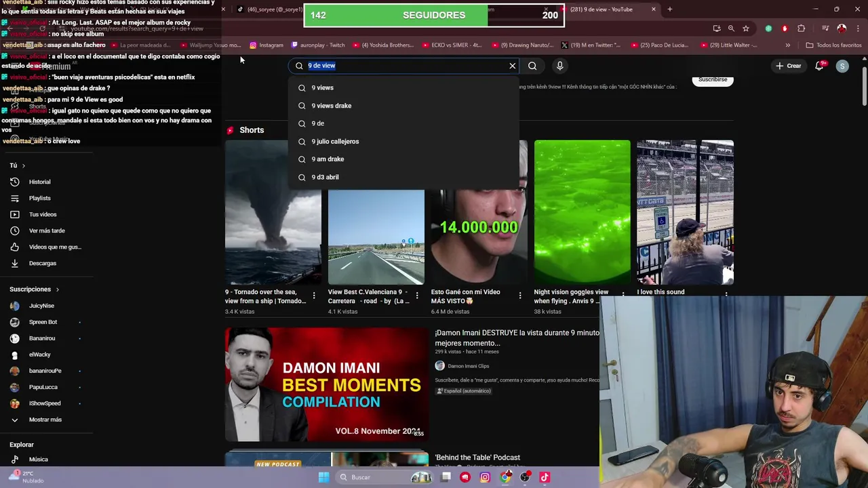Open a new browser tab with plus

[669, 9]
